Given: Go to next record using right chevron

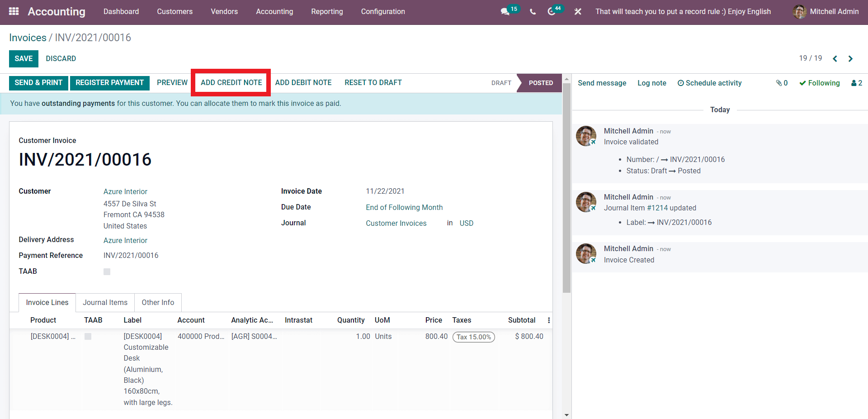Looking at the screenshot, I should pyautogui.click(x=850, y=59).
